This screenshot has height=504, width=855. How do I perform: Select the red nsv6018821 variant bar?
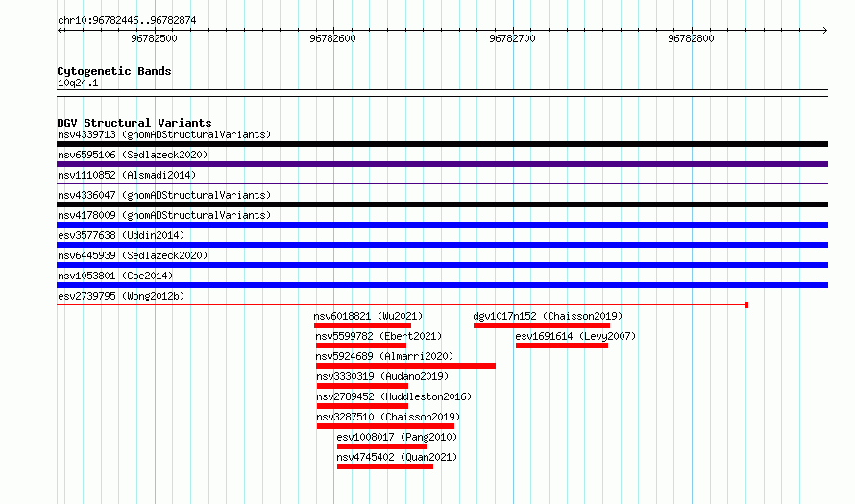pyautogui.click(x=362, y=325)
